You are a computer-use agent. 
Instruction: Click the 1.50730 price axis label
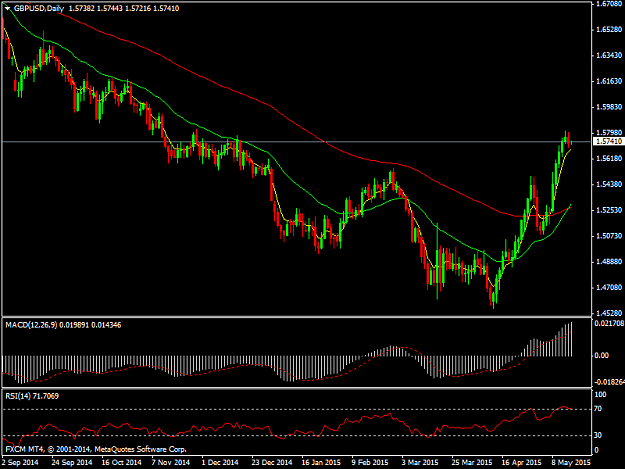point(609,236)
